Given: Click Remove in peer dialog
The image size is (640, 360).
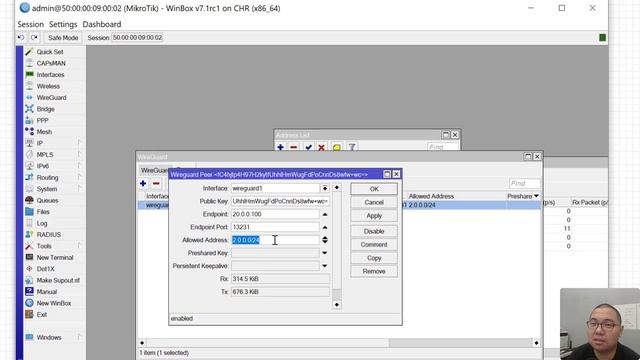Looking at the screenshot, I should (x=374, y=271).
